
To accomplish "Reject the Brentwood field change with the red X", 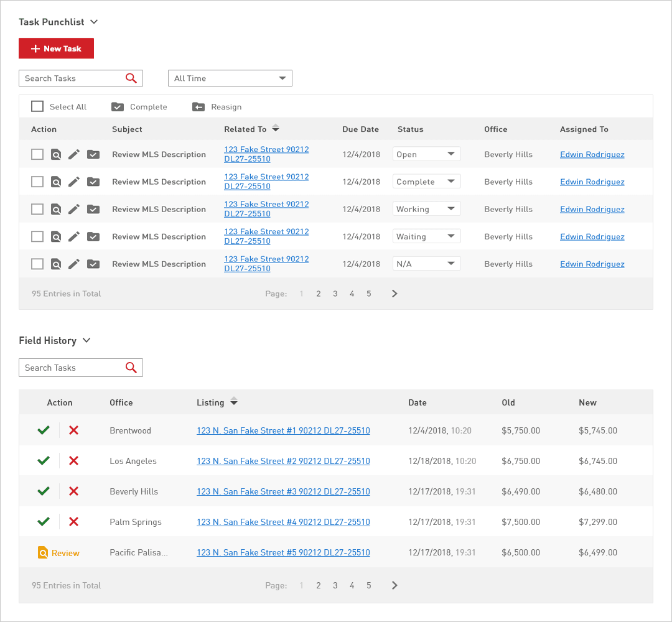I will pos(73,430).
